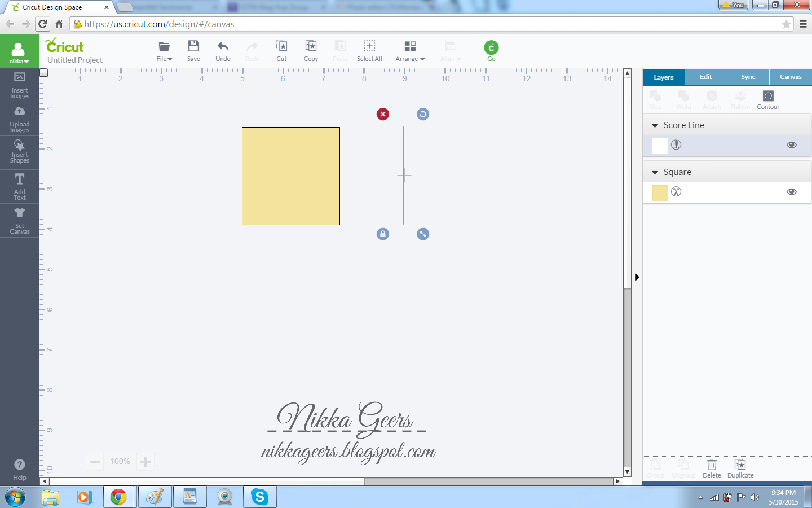Select the Insert Shapes tool
812x508 pixels.
point(19,151)
